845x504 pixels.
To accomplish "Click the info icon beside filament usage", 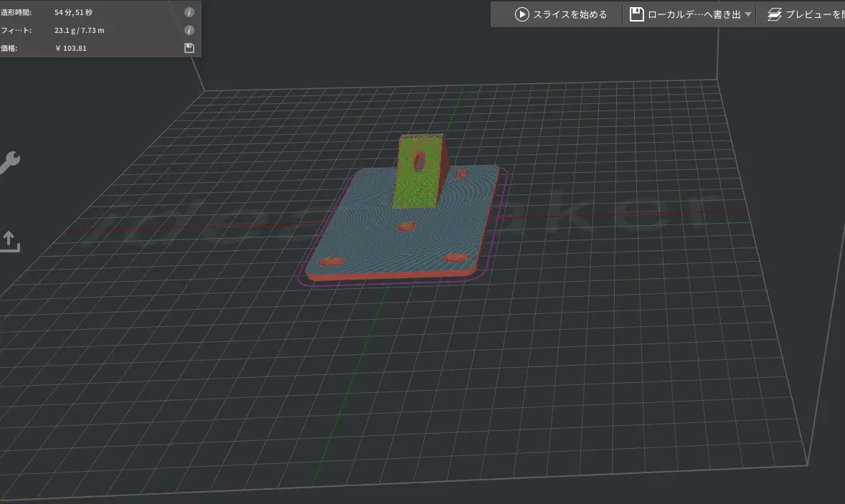I will [189, 30].
